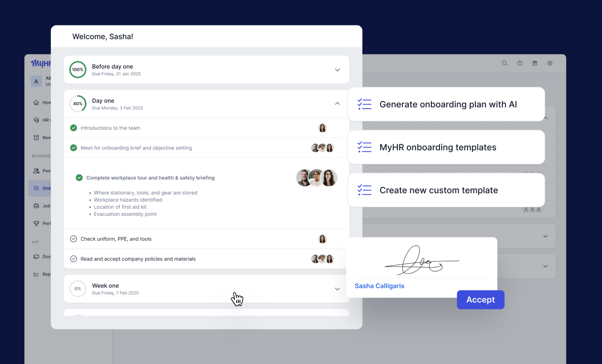
Task: Check off Check uniform, PPE, and tools
Action: point(74,239)
